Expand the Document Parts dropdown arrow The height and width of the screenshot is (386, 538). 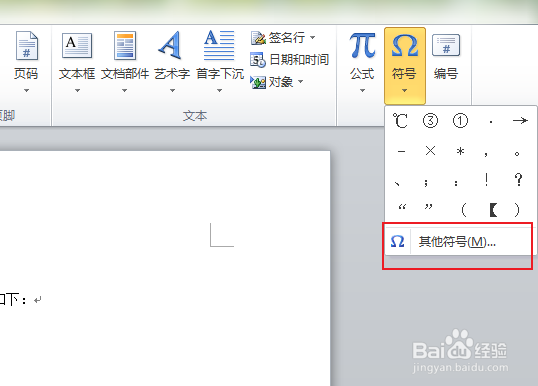point(125,91)
